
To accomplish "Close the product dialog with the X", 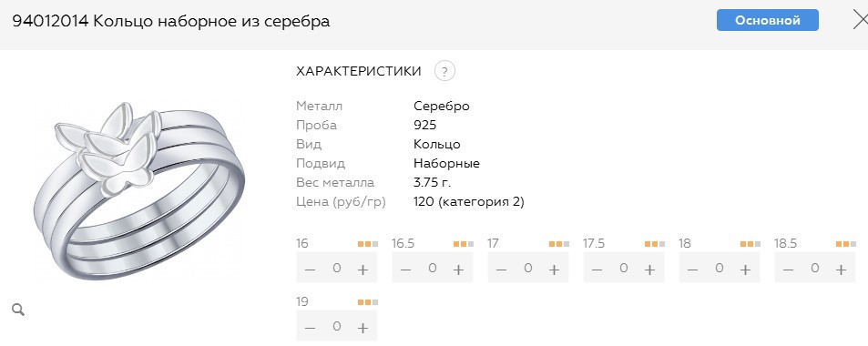I will (x=860, y=20).
